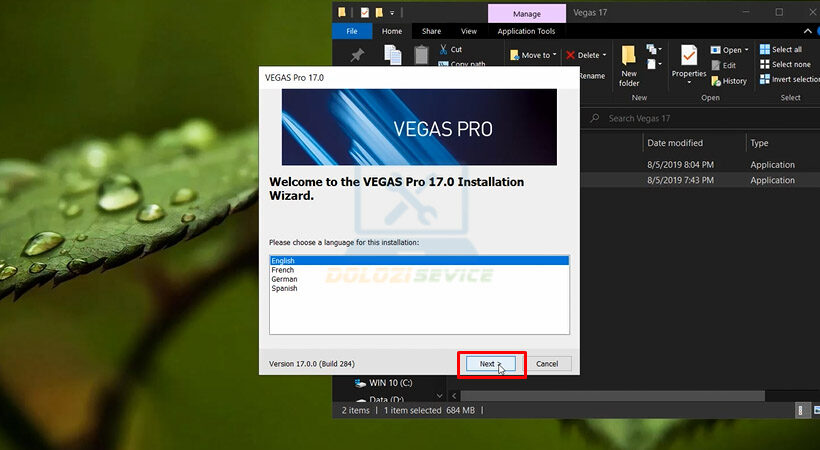
Task: Open the Delete dropdown arrow
Action: pyautogui.click(x=605, y=56)
